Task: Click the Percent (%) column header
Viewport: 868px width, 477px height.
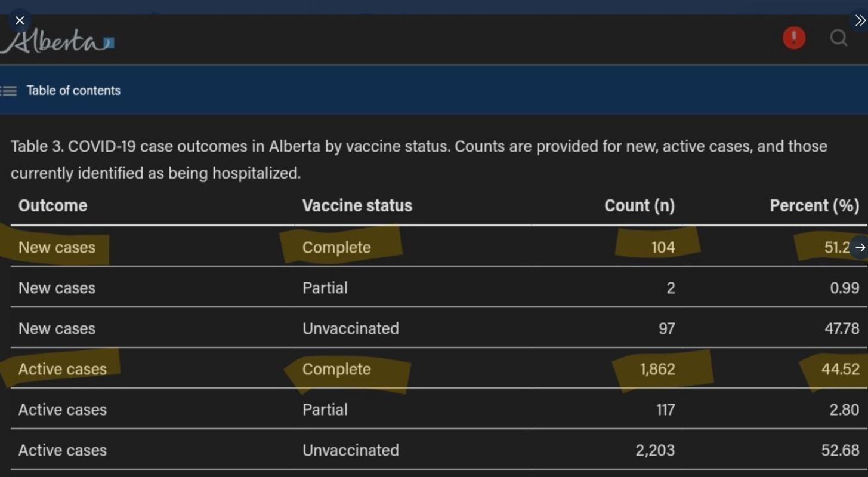Action: (x=814, y=205)
